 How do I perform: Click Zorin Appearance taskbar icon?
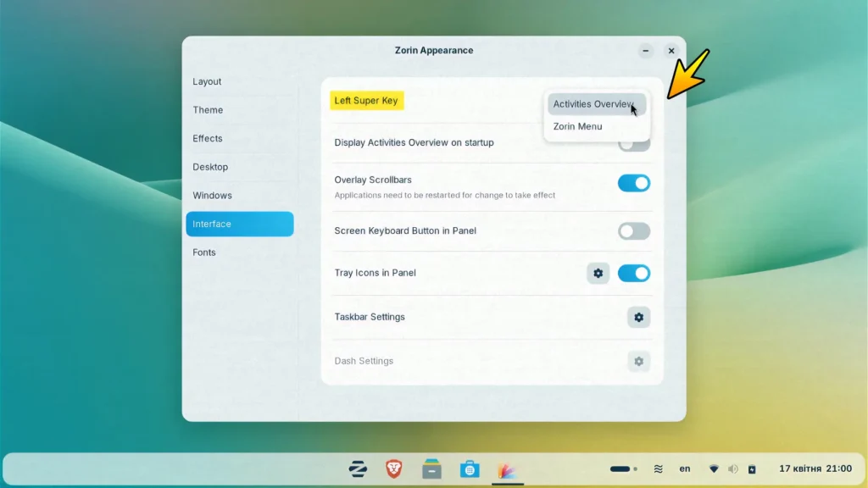pos(507,469)
